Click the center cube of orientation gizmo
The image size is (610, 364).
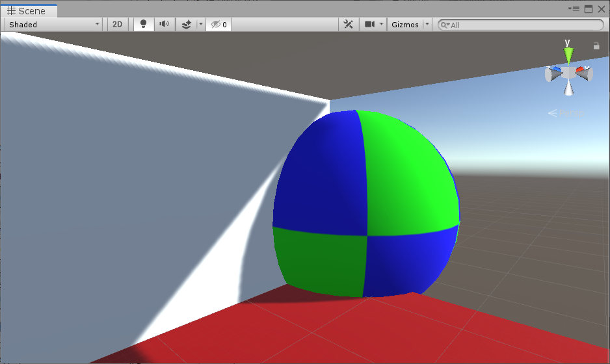point(568,73)
